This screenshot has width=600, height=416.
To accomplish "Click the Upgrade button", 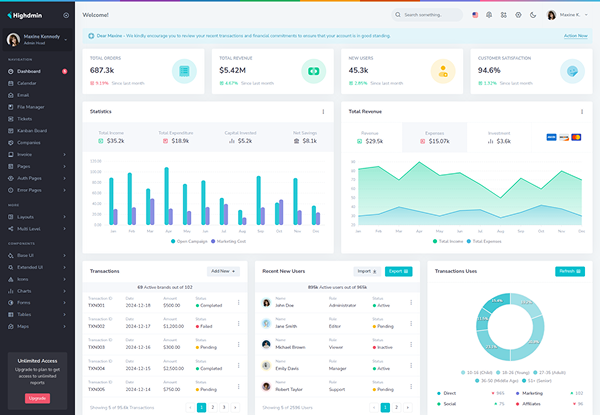I will 38,398.
